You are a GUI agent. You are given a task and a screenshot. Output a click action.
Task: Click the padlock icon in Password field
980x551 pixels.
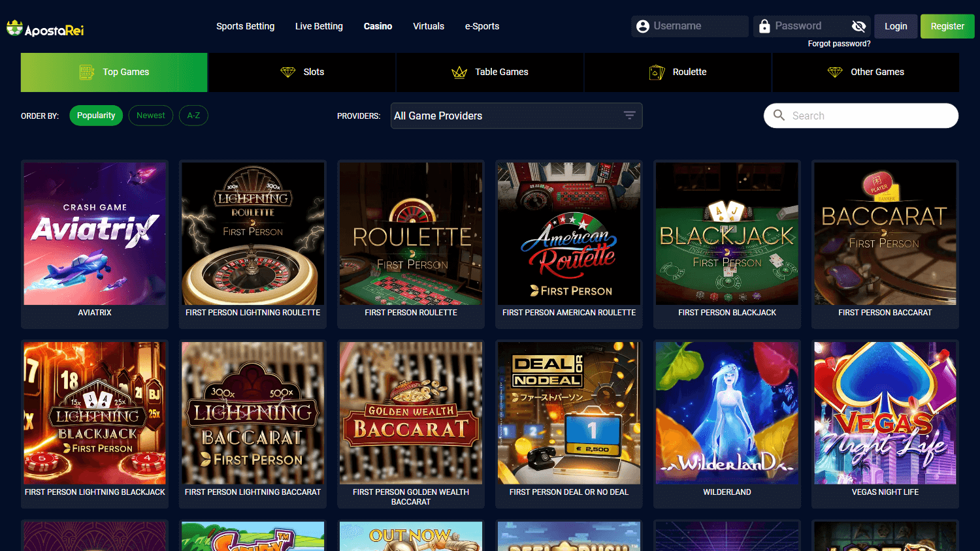pos(764,26)
